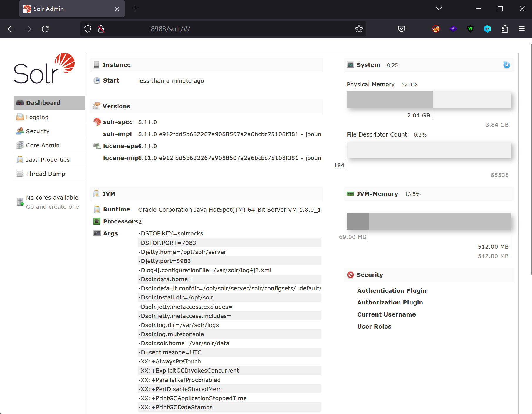532x414 pixels.
Task: Click the 'No cores available' link
Action: [52, 198]
